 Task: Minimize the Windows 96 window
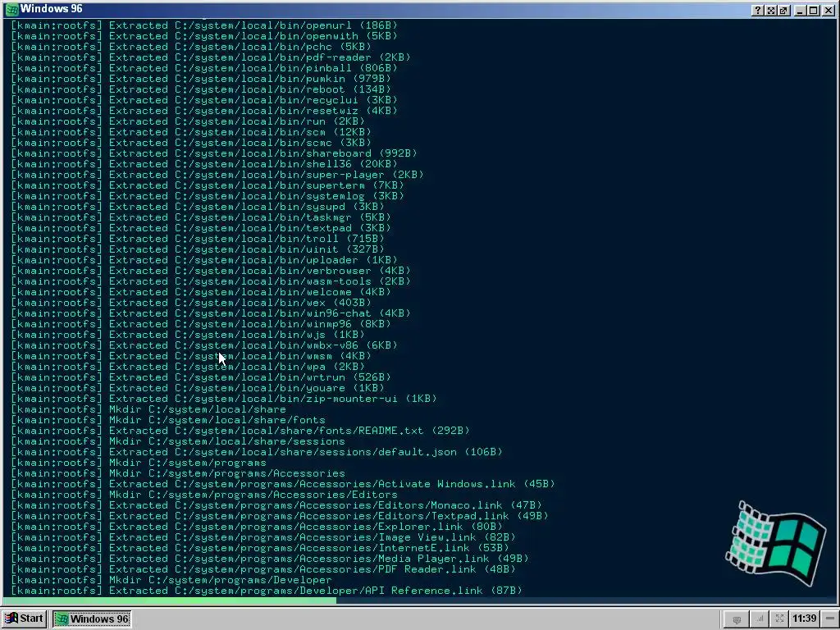[x=800, y=10]
